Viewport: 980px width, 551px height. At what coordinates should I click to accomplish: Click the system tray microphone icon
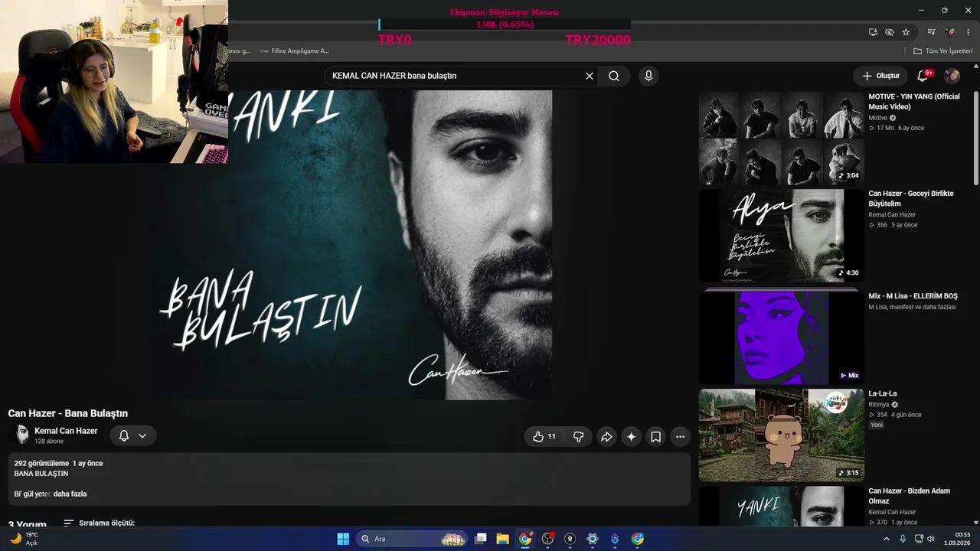903,539
